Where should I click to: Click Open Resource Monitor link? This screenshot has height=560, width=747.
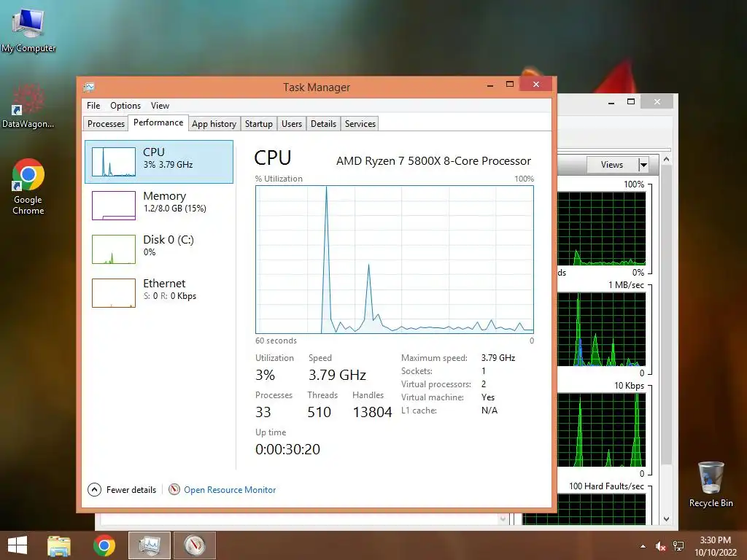(230, 489)
